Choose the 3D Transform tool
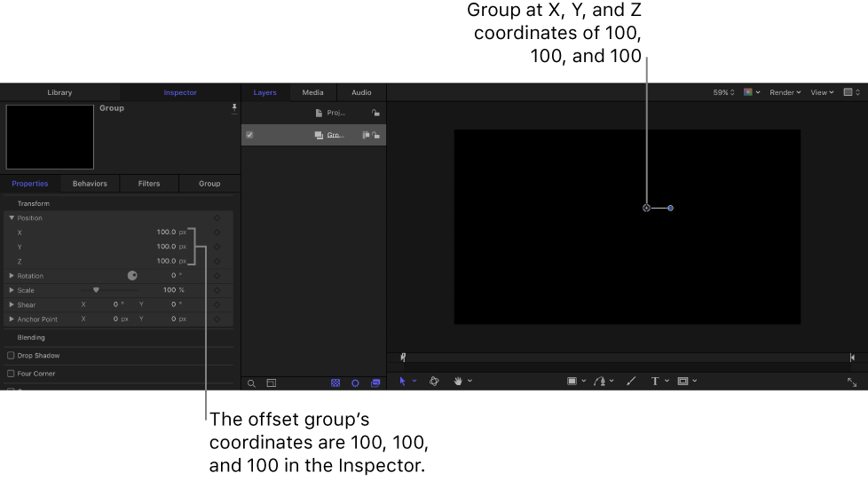The height and width of the screenshot is (481, 868). [x=434, y=382]
